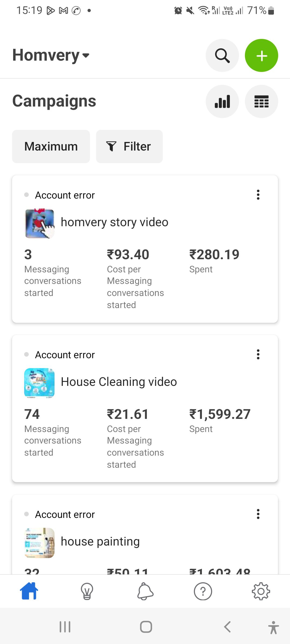
Task: Switch to the table view icon
Action: click(261, 101)
